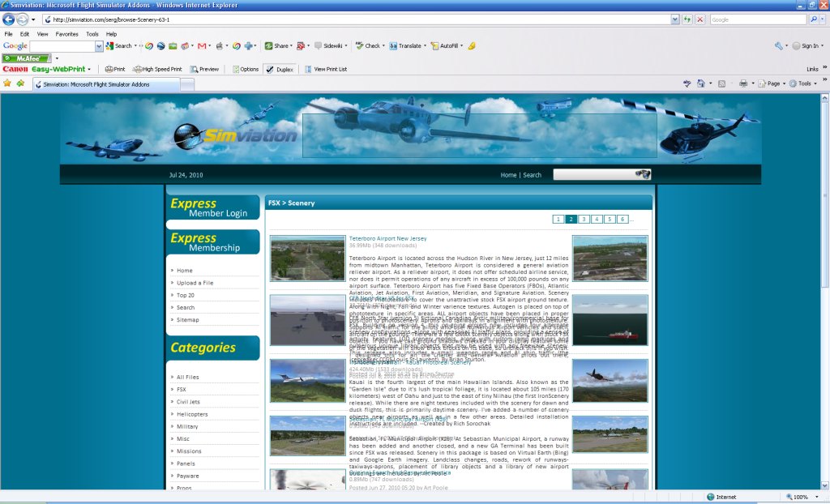Click the High Speed Print button

tap(157, 70)
